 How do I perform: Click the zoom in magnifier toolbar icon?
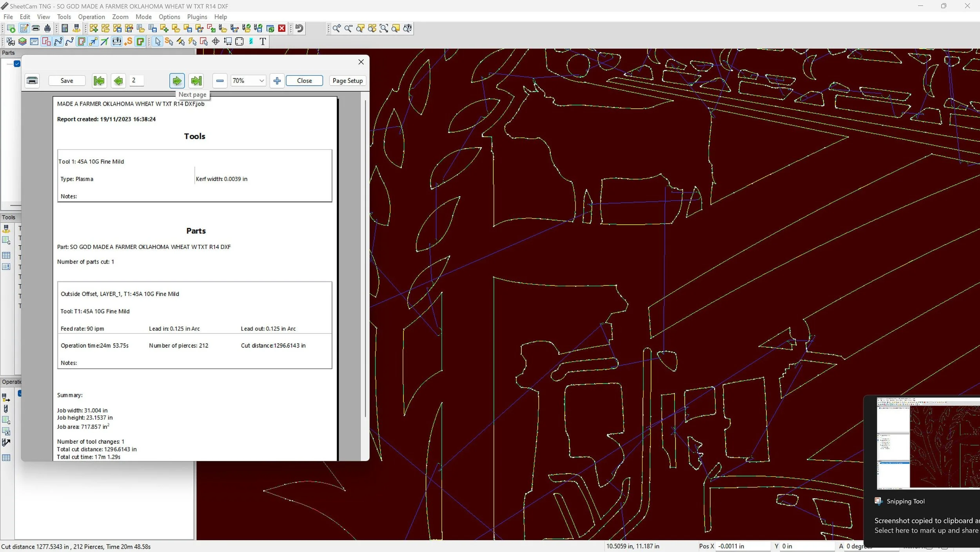click(x=336, y=28)
